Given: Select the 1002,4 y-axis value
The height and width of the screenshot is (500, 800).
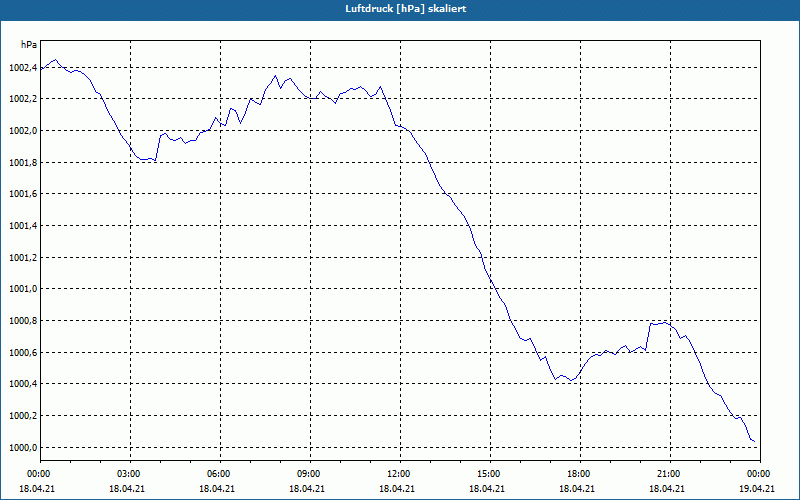Looking at the screenshot, I should coord(23,67).
